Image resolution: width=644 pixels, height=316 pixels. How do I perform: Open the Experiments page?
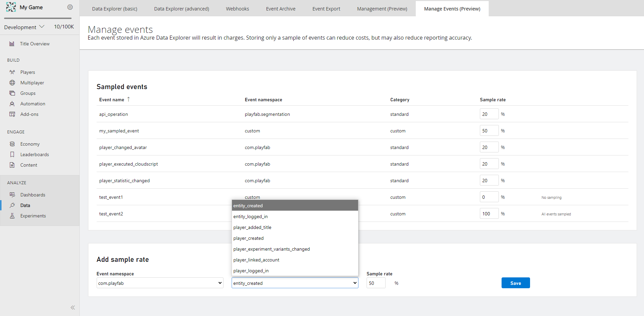(33, 215)
